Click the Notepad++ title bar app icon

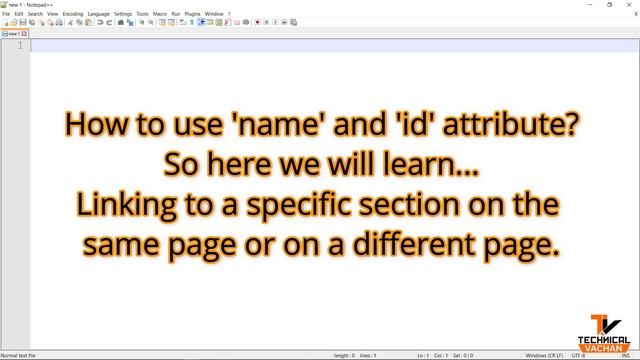[4, 4]
